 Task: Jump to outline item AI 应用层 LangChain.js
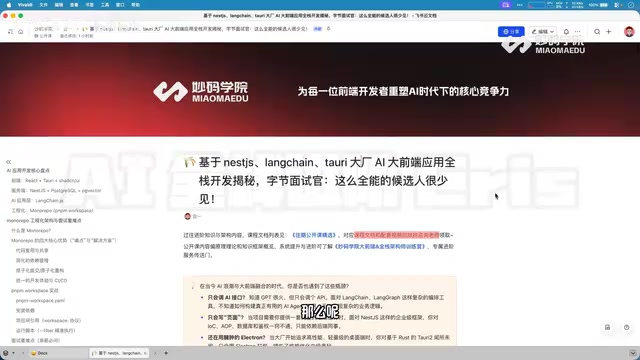click(37, 200)
